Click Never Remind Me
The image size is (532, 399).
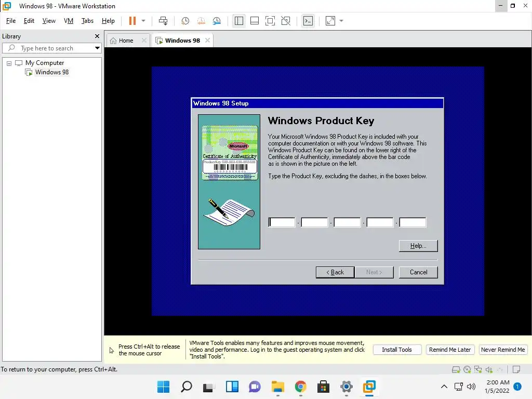point(503,350)
